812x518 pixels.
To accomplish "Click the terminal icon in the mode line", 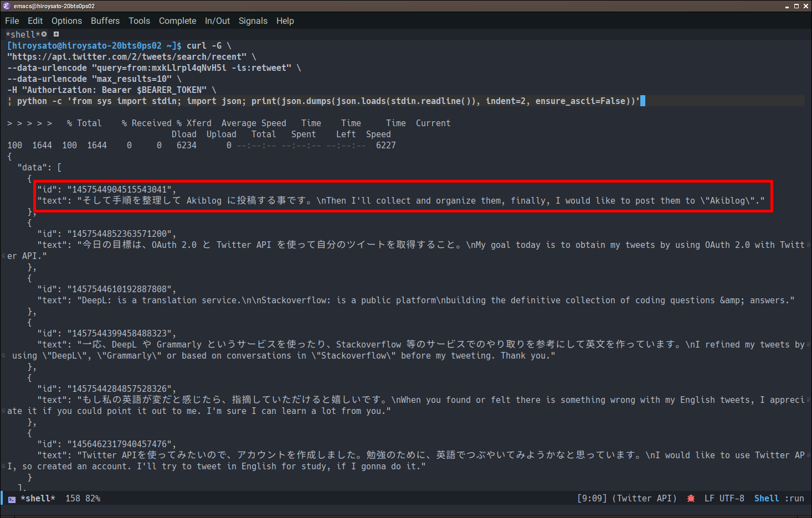I will click(12, 498).
